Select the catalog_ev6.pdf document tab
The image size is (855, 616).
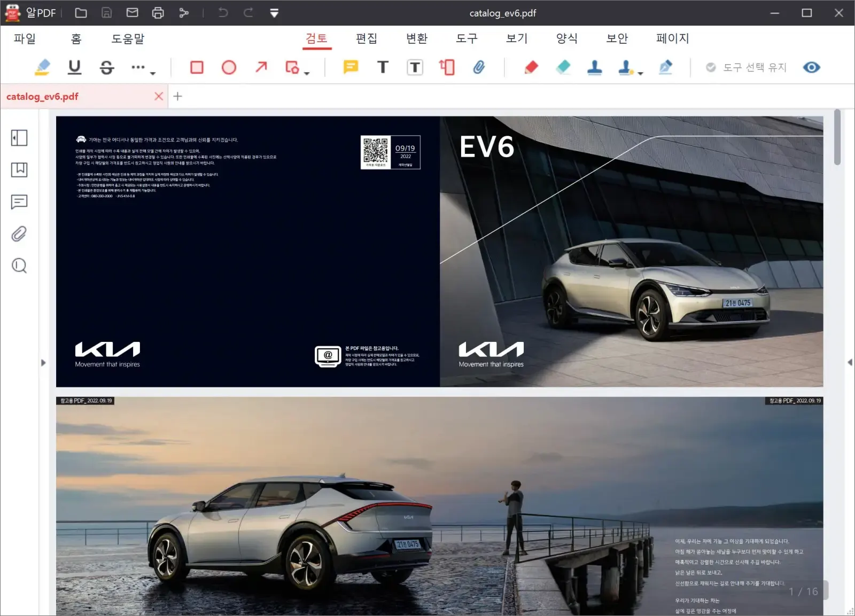(x=84, y=96)
